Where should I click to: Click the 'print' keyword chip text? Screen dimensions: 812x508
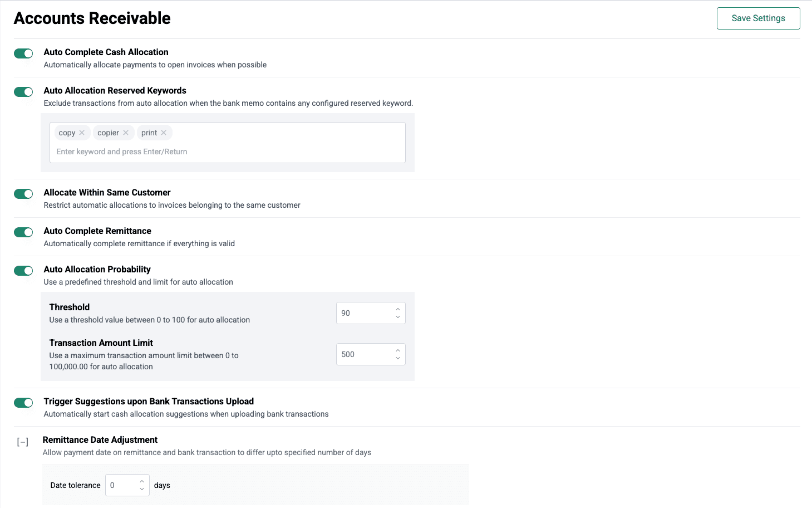(x=149, y=133)
